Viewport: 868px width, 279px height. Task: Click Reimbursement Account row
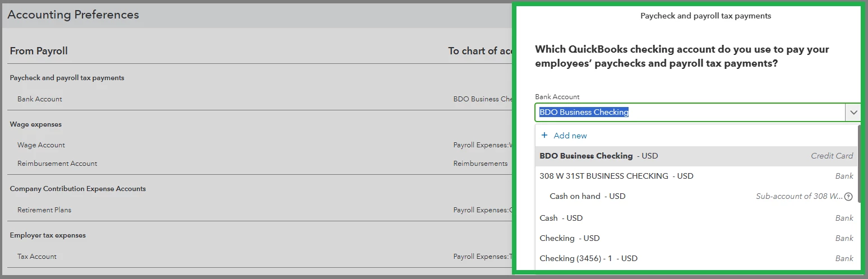[260, 164]
